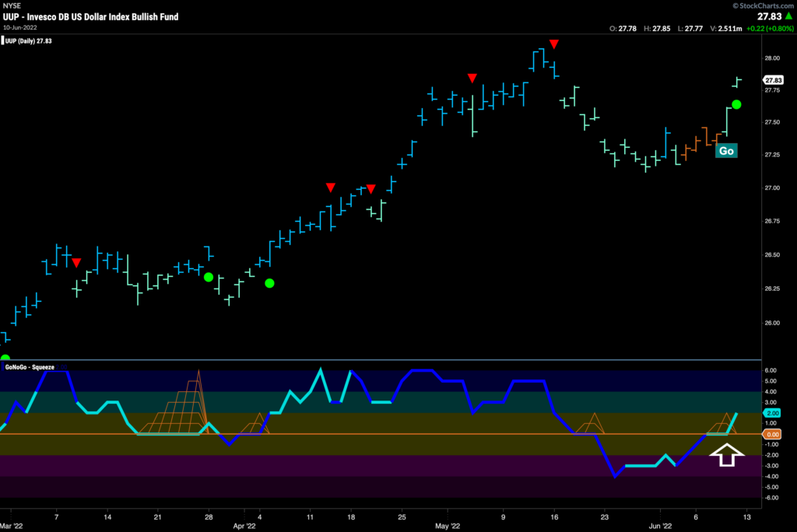Click the orange 0.00 oscillator value tag
Image resolution: width=797 pixels, height=532 pixels.
point(772,435)
